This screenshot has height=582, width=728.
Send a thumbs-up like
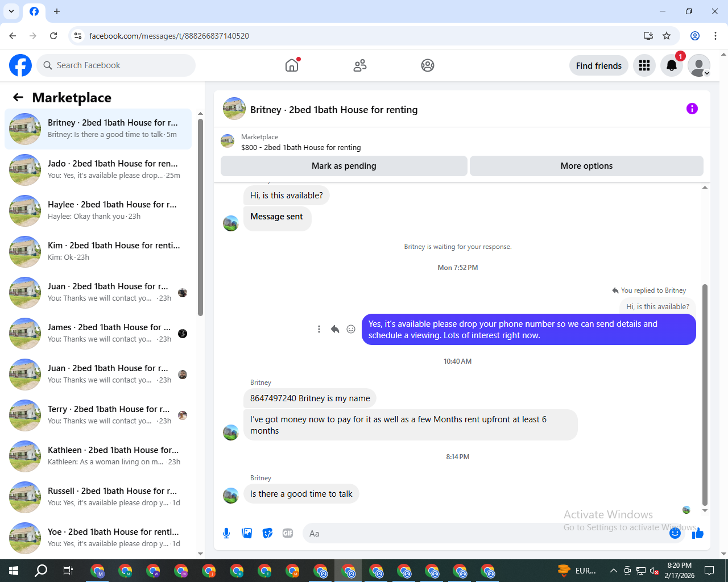(698, 533)
